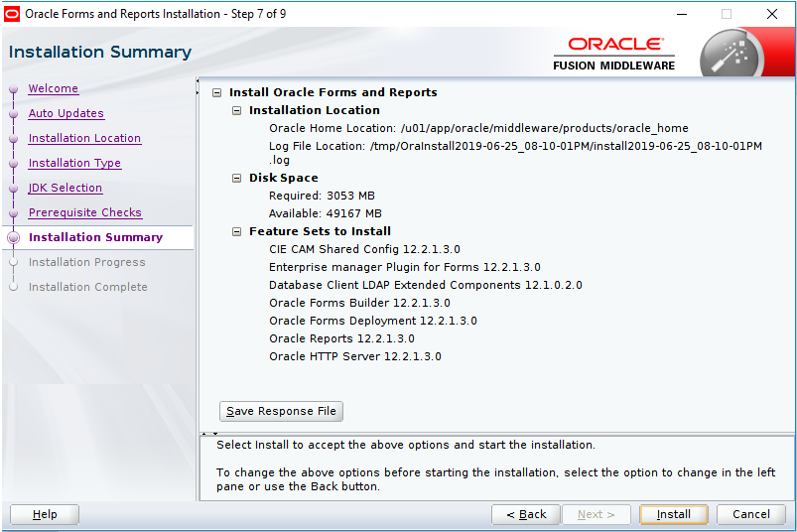797x532 pixels.
Task: Jump to the Installation Type step
Action: coord(74,163)
